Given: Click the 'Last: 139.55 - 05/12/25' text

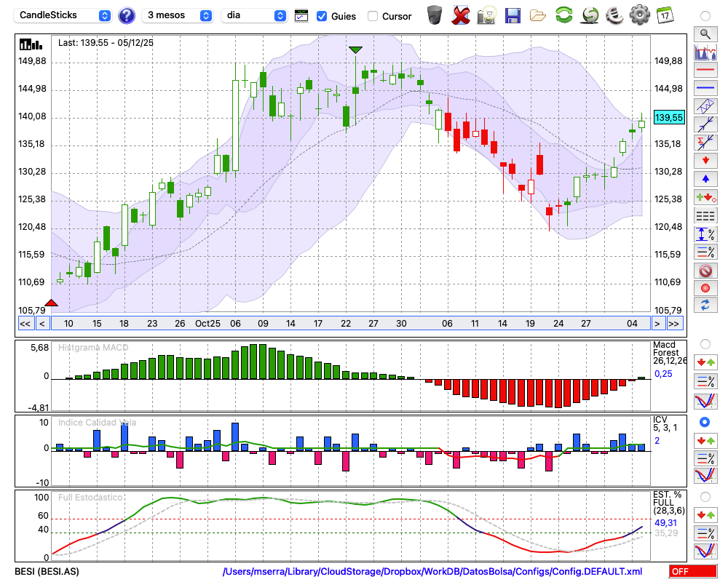Looking at the screenshot, I should [x=106, y=43].
